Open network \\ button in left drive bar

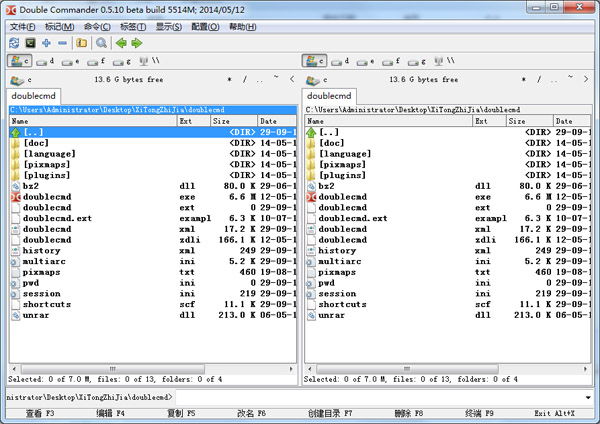coord(149,61)
